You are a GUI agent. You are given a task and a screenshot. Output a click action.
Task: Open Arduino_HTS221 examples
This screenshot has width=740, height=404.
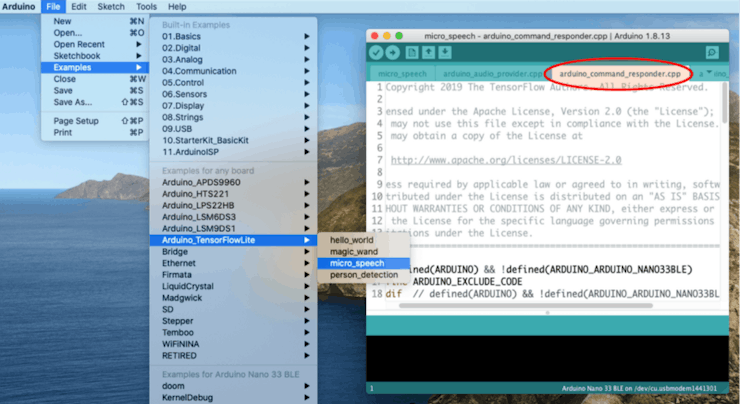click(x=233, y=194)
